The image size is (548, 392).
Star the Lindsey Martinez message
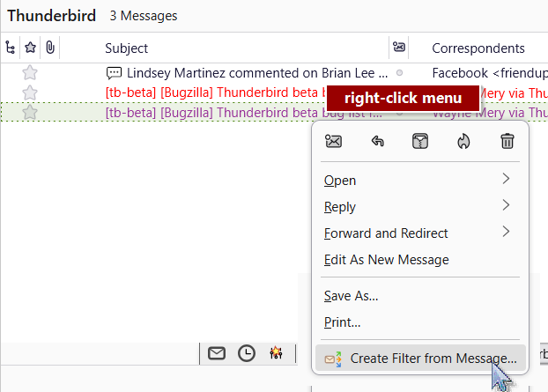(30, 72)
